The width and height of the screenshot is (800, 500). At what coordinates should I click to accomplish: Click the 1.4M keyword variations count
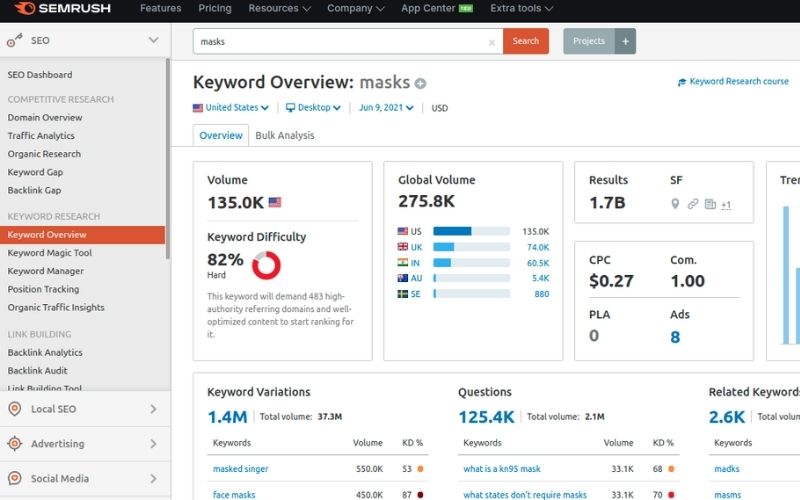pyautogui.click(x=227, y=417)
